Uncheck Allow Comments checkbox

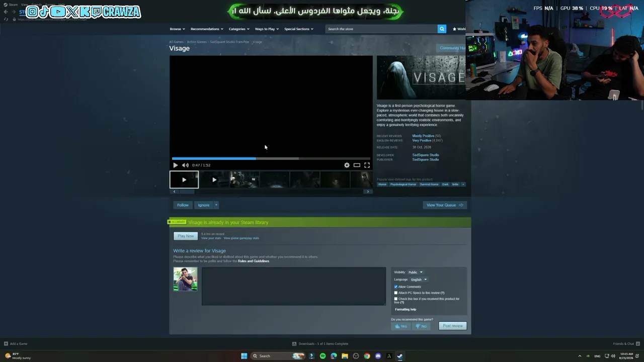tap(396, 287)
